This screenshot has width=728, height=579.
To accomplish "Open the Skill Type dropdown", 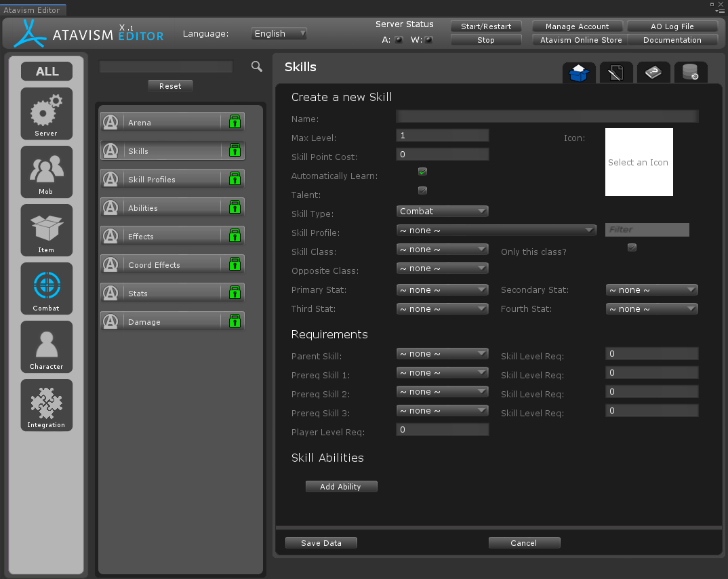I will click(x=442, y=212).
